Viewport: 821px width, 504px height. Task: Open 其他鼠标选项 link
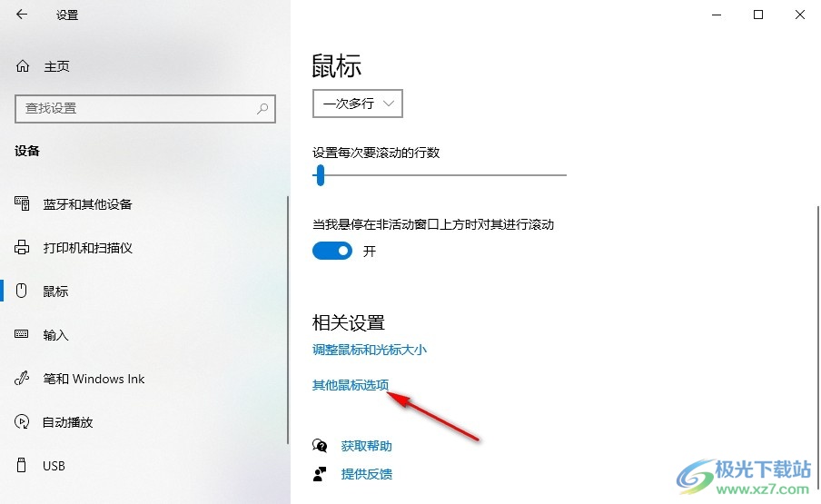[351, 385]
